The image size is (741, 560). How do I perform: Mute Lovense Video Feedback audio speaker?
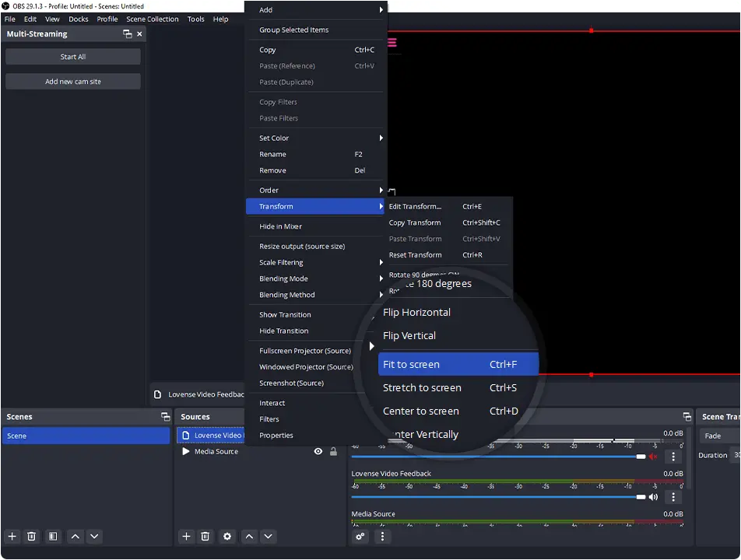(653, 497)
